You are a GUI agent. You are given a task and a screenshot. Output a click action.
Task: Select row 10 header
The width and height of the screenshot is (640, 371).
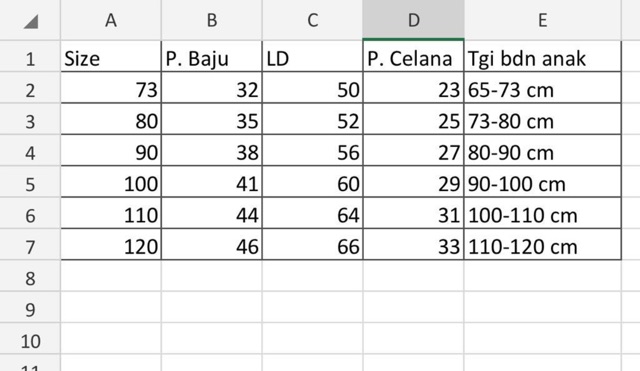(30, 340)
